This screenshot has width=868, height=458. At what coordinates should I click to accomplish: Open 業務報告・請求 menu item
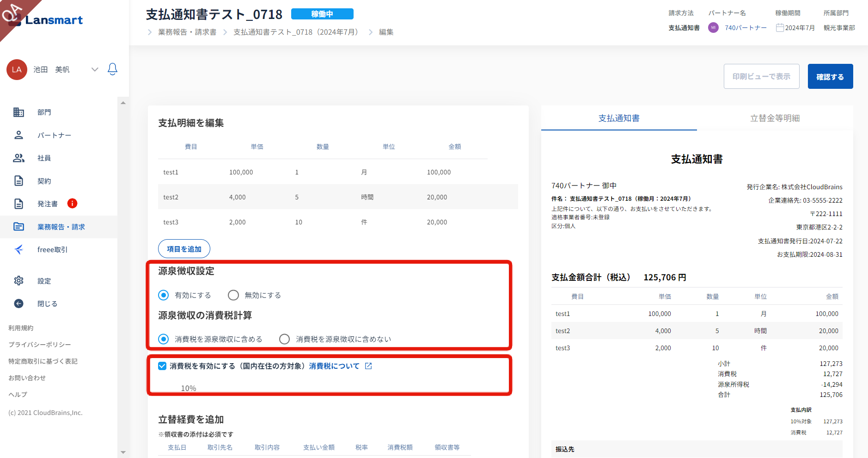point(61,227)
